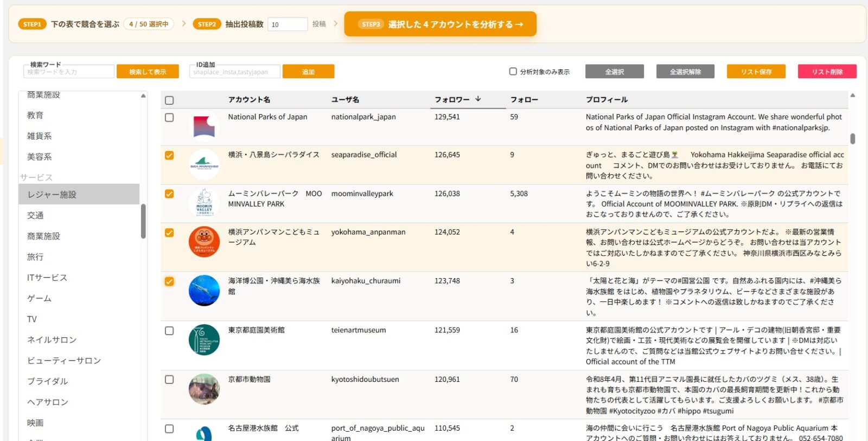Click the STEP2 badge
Viewport: 868px width, 441px height.
coord(207,24)
